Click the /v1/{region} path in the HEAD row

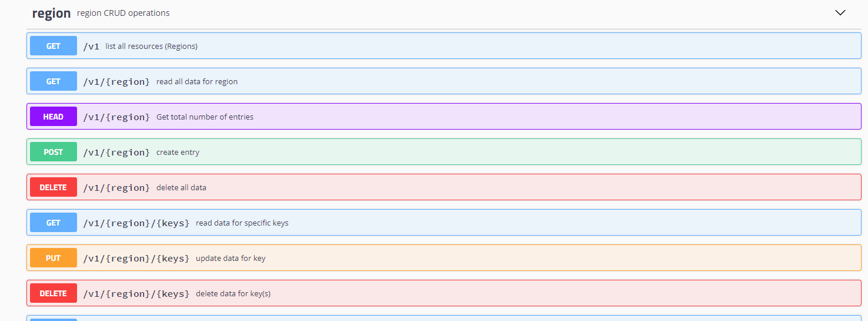pos(116,117)
